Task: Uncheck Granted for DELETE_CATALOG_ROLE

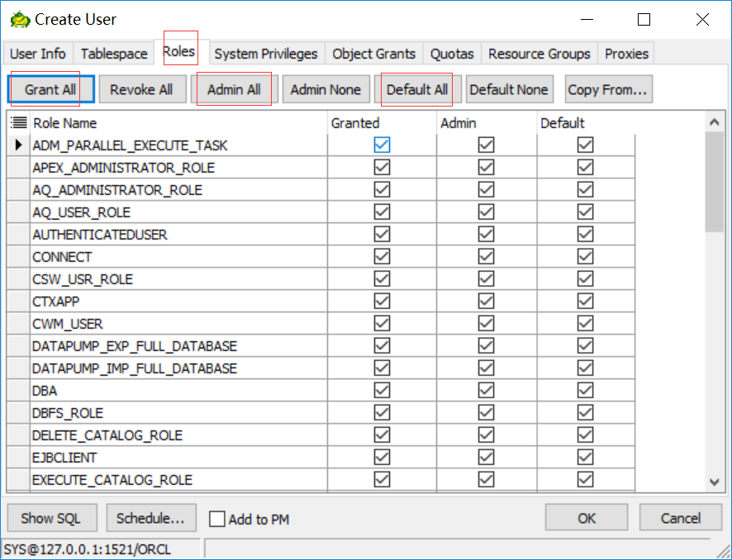Action: click(382, 435)
